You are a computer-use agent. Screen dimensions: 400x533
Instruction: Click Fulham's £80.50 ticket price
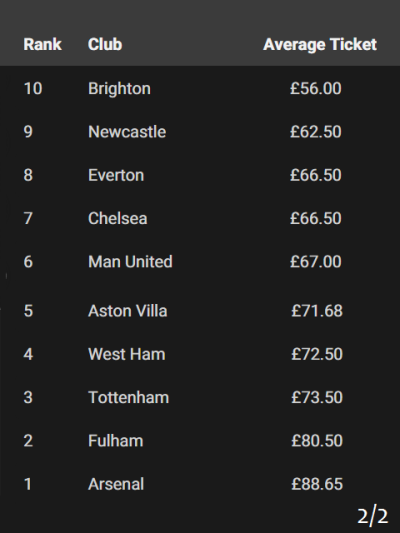[x=317, y=441]
